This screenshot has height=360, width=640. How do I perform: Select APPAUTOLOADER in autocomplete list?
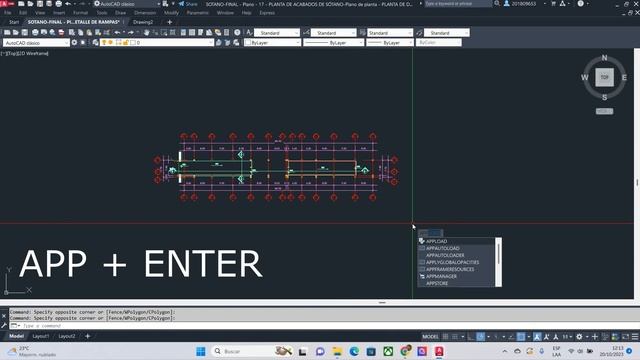[456, 255]
